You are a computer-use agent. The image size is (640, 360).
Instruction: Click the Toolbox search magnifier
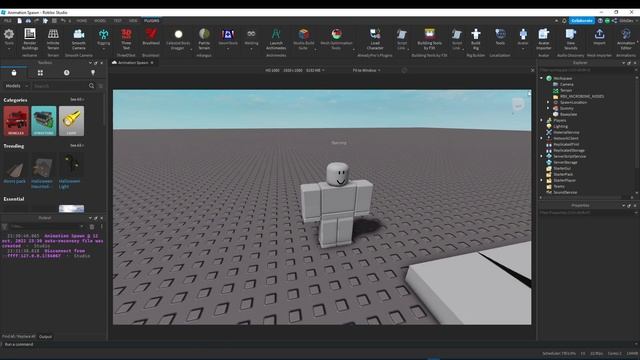point(91,86)
